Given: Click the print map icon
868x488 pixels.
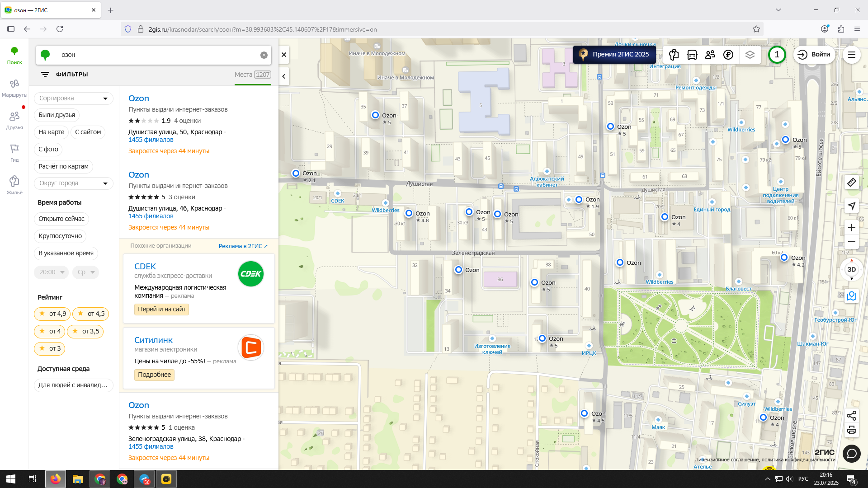Looking at the screenshot, I should (851, 430).
